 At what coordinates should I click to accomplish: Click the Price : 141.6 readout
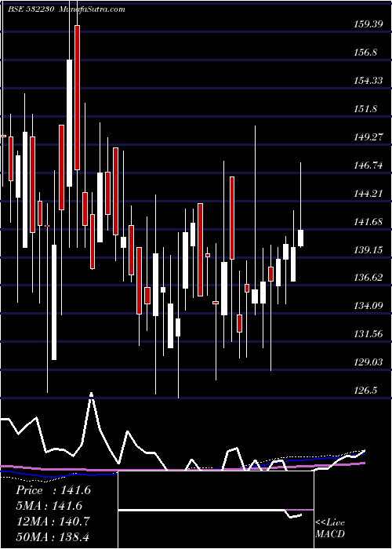53,490
